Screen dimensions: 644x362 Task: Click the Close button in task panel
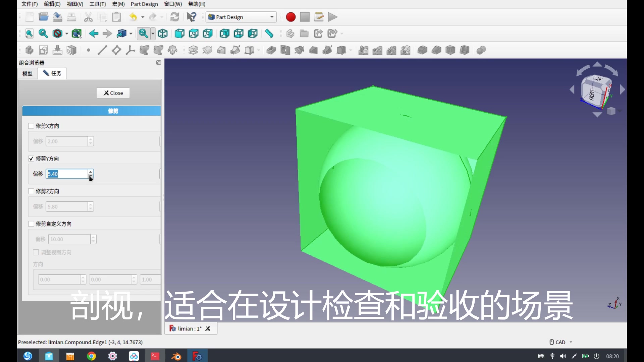click(x=113, y=93)
